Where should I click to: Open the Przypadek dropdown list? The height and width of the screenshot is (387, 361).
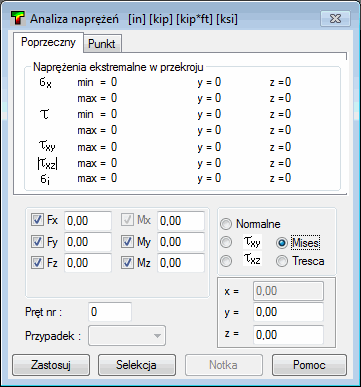click(x=127, y=336)
